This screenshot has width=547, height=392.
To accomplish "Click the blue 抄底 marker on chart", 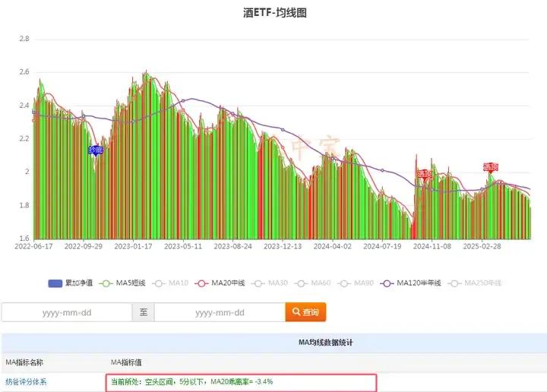I will point(96,150).
